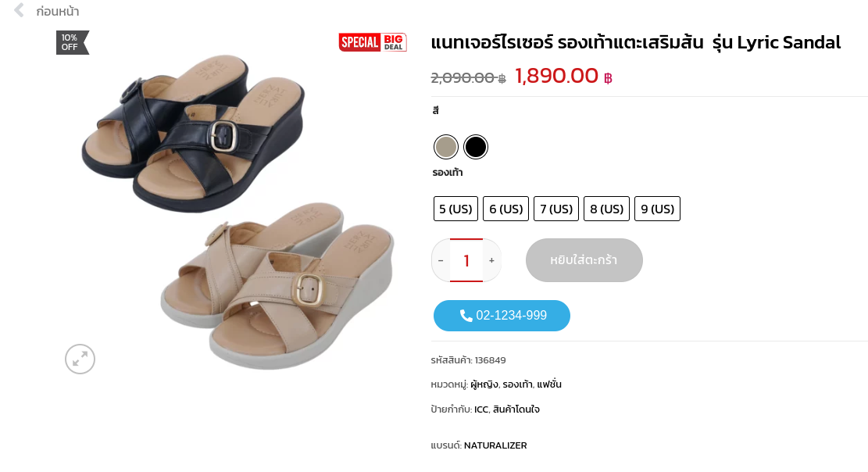Select the beige color swatch
868x472 pixels.
point(445,147)
